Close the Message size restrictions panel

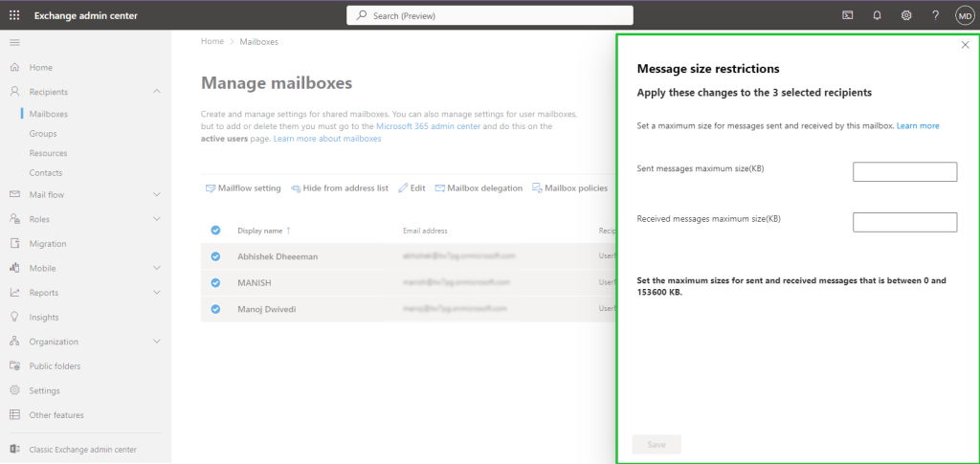click(965, 45)
